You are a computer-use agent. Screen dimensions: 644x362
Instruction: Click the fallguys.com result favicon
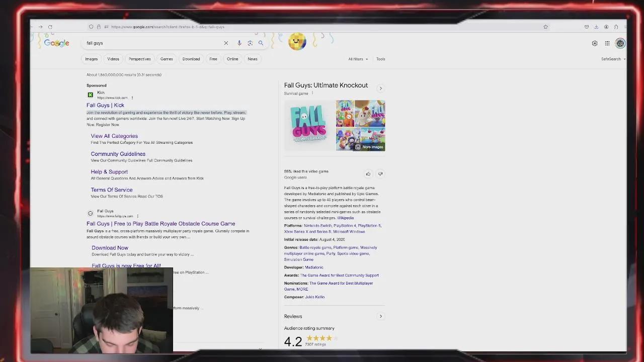click(91, 213)
